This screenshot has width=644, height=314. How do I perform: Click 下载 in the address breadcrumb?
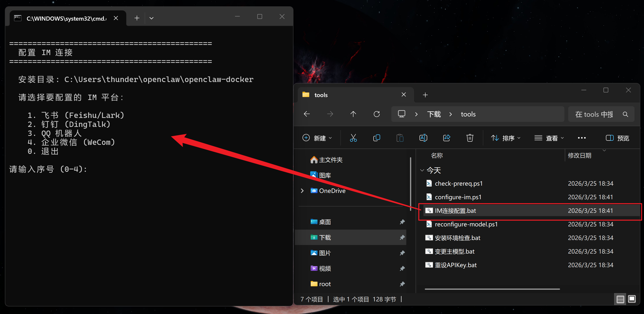pos(434,114)
